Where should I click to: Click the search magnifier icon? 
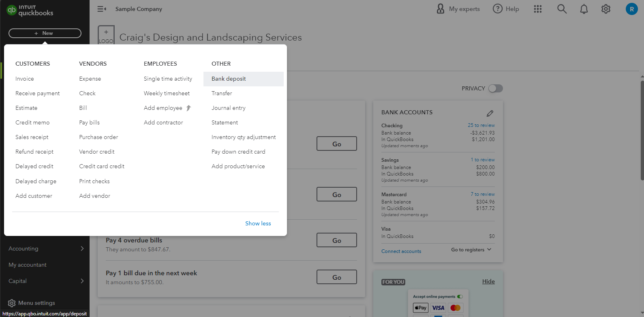562,9
